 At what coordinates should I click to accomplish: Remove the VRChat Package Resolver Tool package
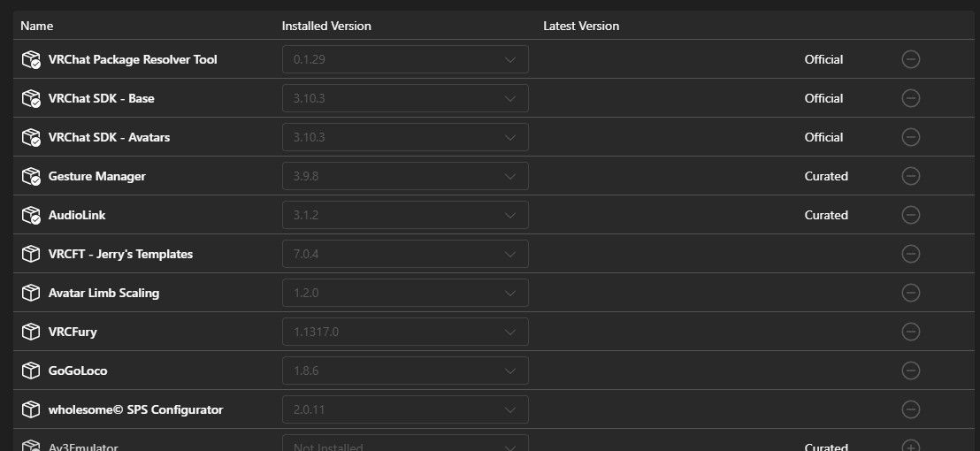[x=911, y=59]
